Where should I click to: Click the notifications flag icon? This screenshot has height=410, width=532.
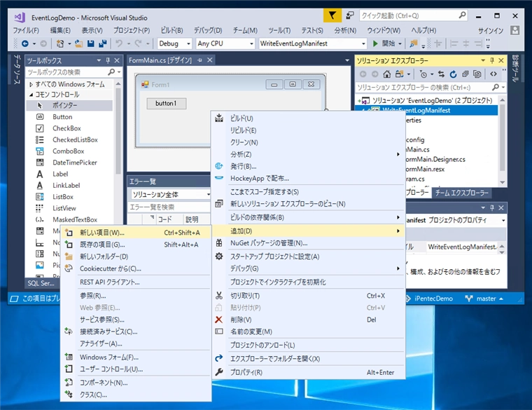tap(332, 15)
